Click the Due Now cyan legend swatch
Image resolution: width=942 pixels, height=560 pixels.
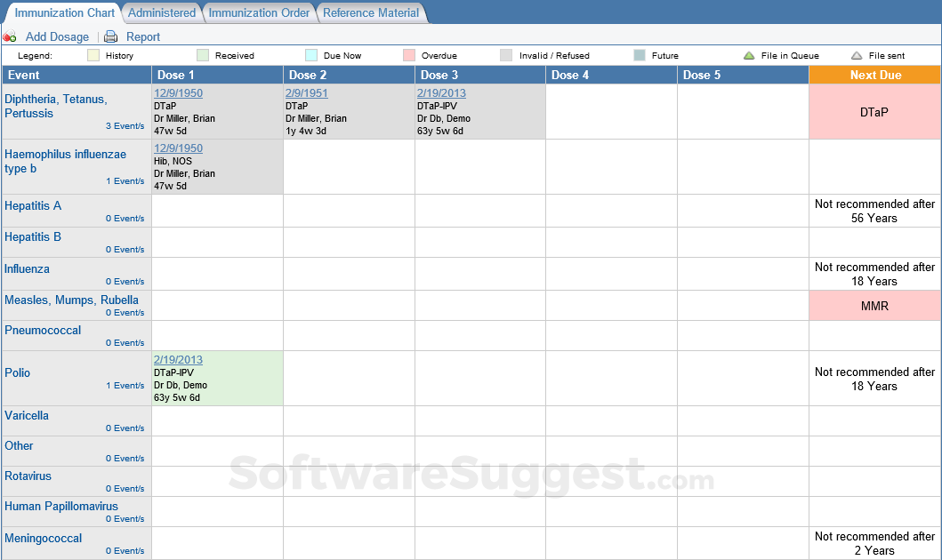pos(311,56)
